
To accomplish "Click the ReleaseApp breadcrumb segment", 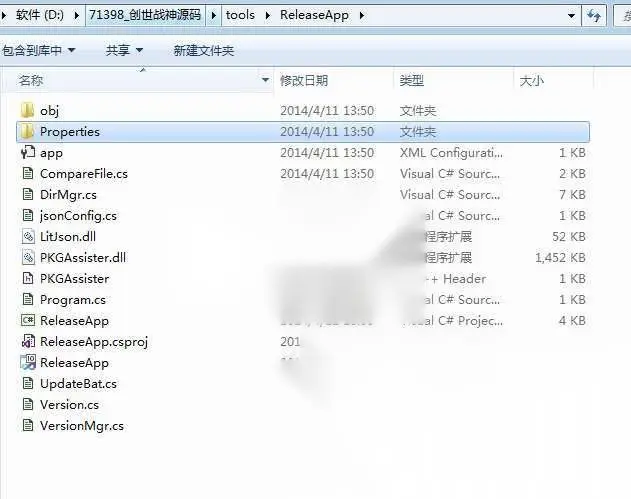I will (x=314, y=15).
